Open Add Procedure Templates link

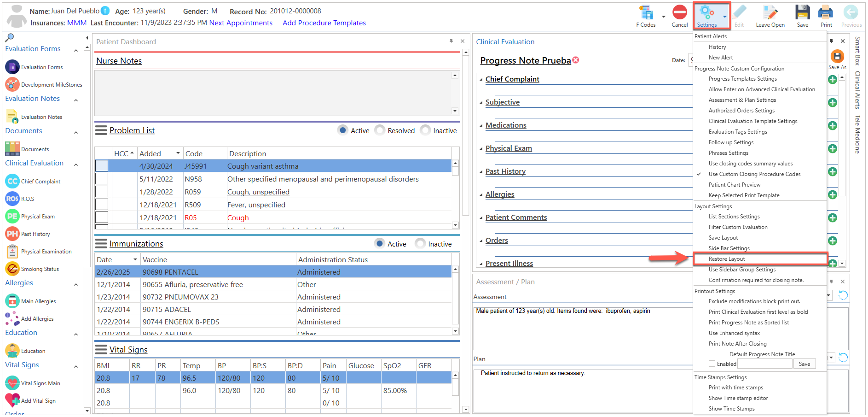click(324, 23)
